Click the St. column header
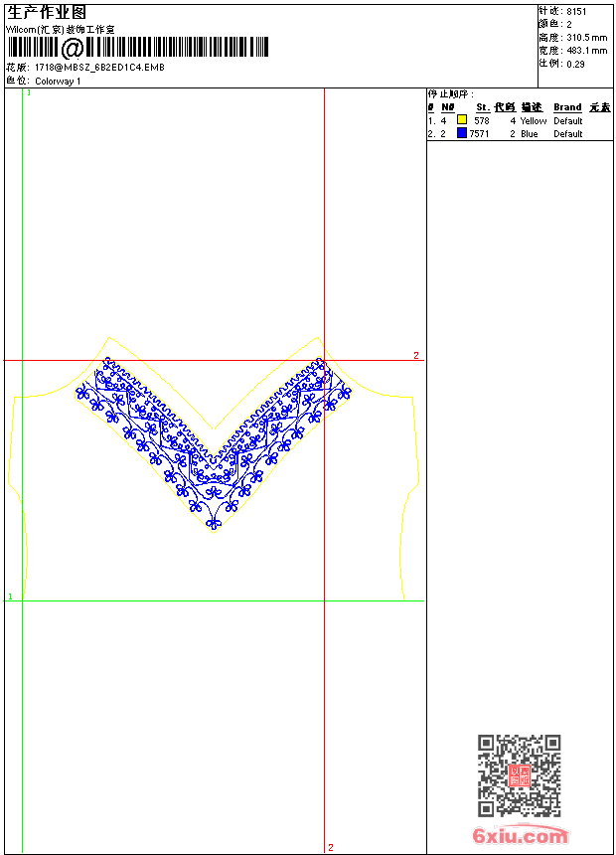The height and width of the screenshot is (855, 616). [483, 107]
